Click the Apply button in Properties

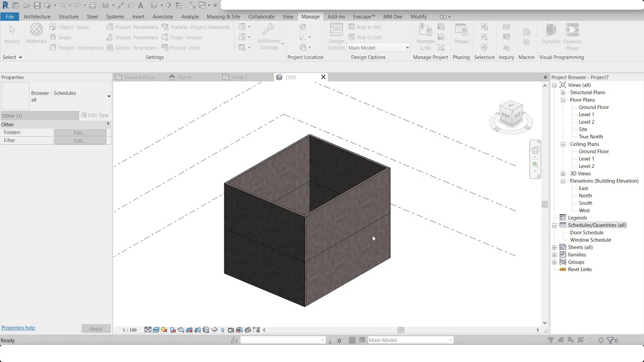[x=96, y=329]
